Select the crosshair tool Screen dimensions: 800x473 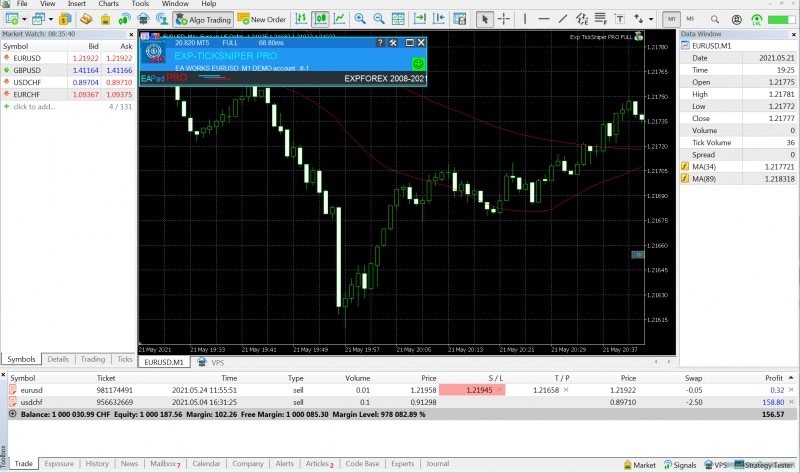click(x=504, y=19)
